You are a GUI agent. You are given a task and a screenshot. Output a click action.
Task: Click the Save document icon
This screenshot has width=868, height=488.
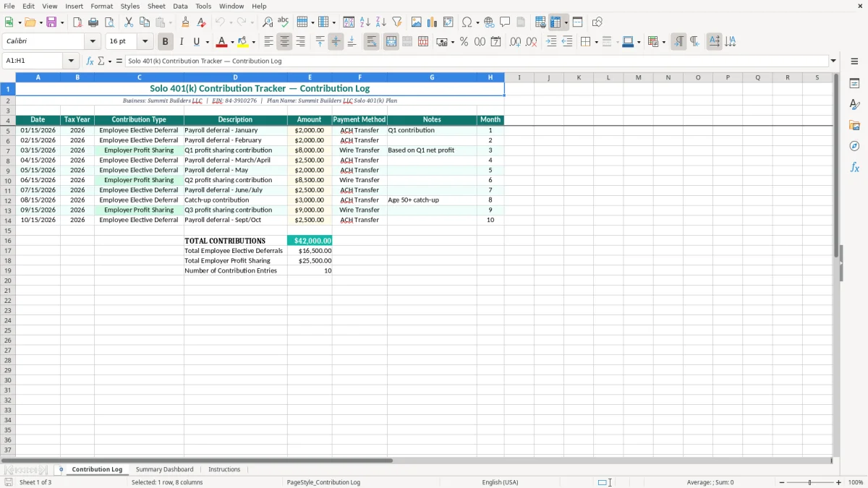[x=51, y=22]
